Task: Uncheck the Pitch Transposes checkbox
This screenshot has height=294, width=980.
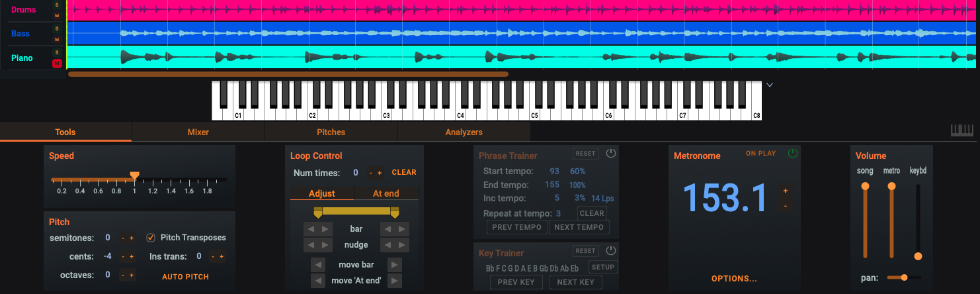Action: tap(151, 238)
